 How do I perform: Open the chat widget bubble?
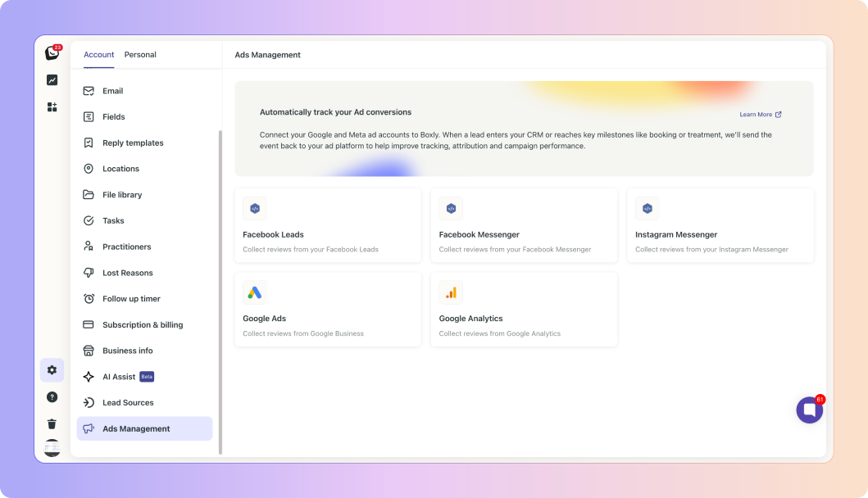810,410
